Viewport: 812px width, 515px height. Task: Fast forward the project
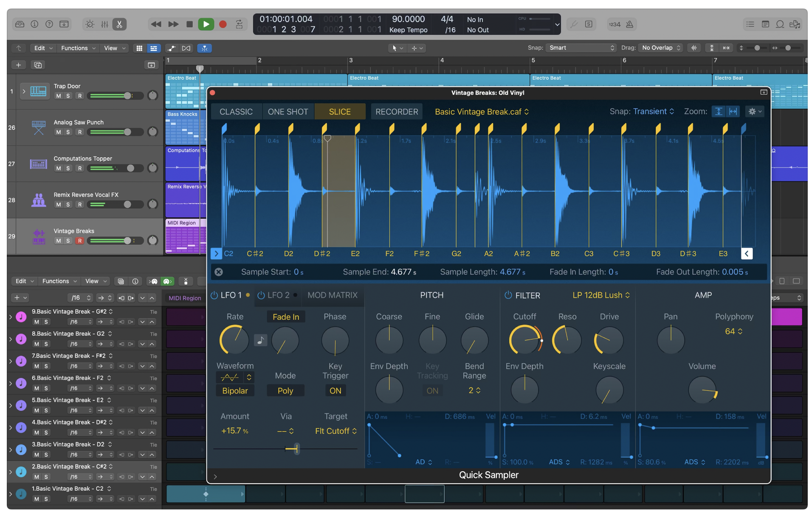coord(173,24)
